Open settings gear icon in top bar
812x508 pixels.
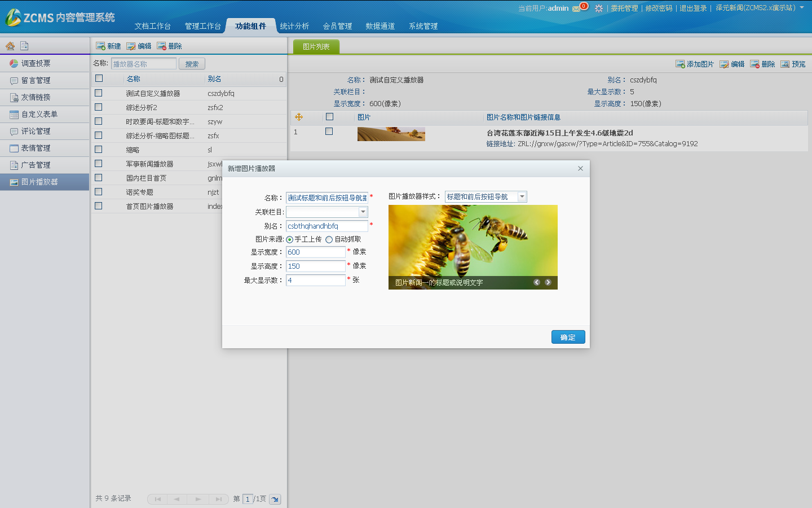[x=599, y=8]
